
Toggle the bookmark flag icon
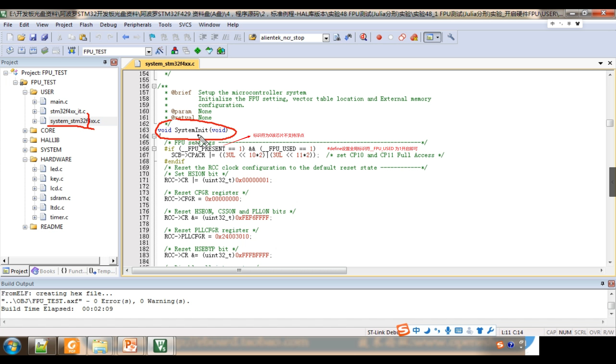click(152, 37)
